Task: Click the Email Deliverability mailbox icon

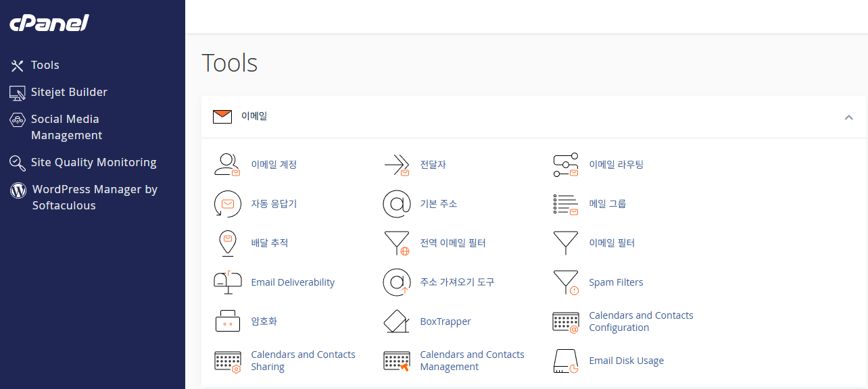Action: (x=227, y=282)
